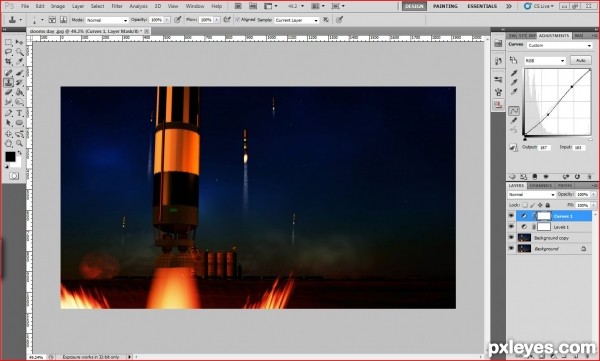Select the Lasso tool
The width and height of the screenshot is (600, 361).
8,52
